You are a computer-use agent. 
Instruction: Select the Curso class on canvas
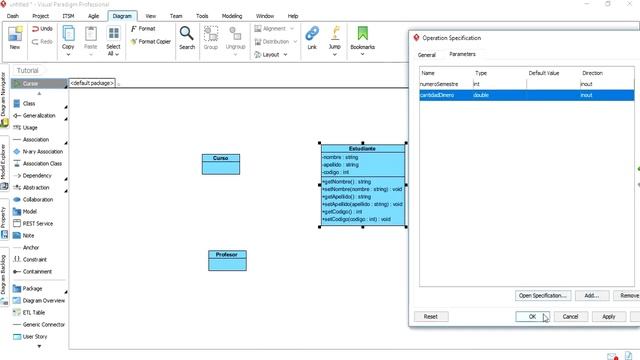(221, 164)
